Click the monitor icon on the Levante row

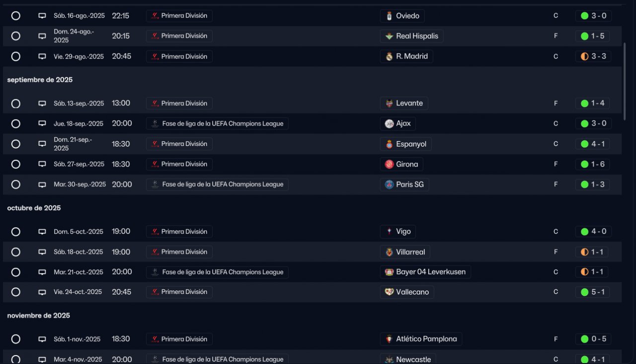(42, 104)
